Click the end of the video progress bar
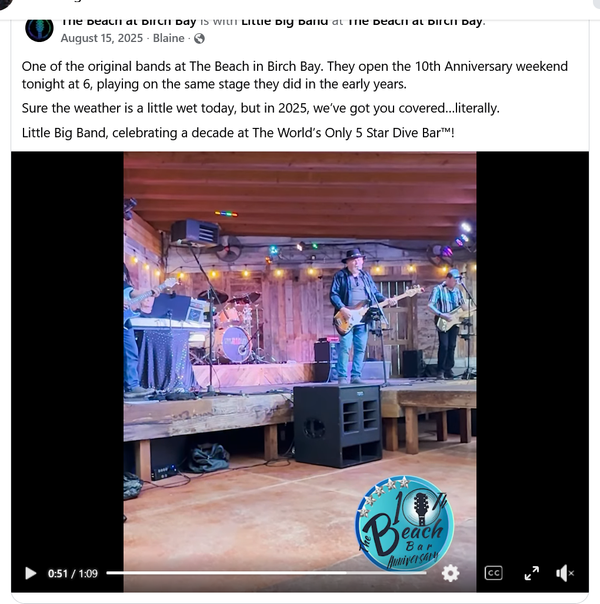 tap(425, 573)
